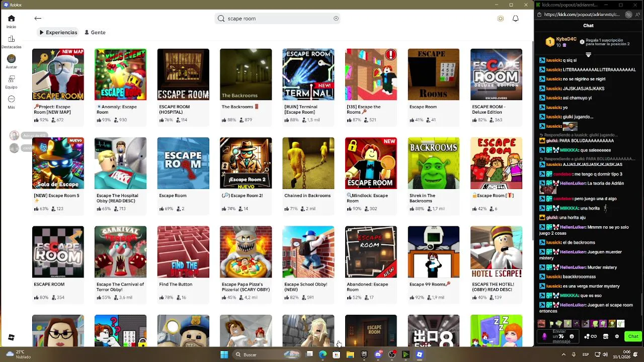
Task: Go to Roblox Inicio home icon
Action: (x=11, y=19)
